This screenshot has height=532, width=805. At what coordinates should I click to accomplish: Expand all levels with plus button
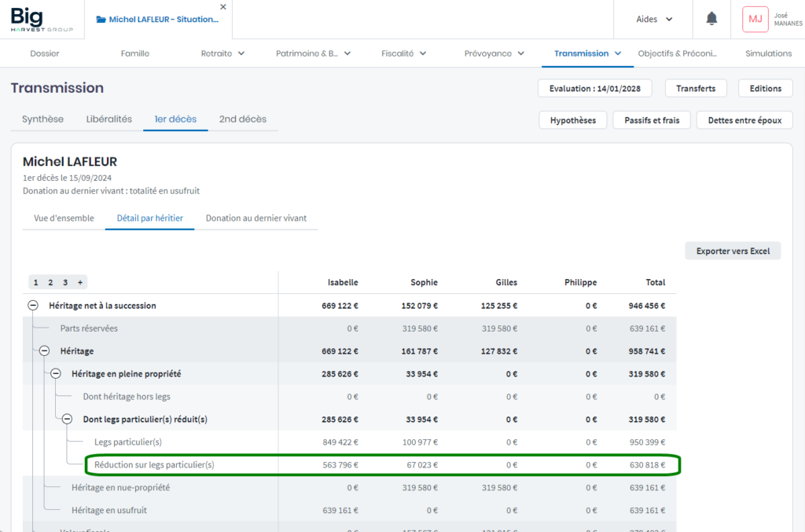pos(79,282)
